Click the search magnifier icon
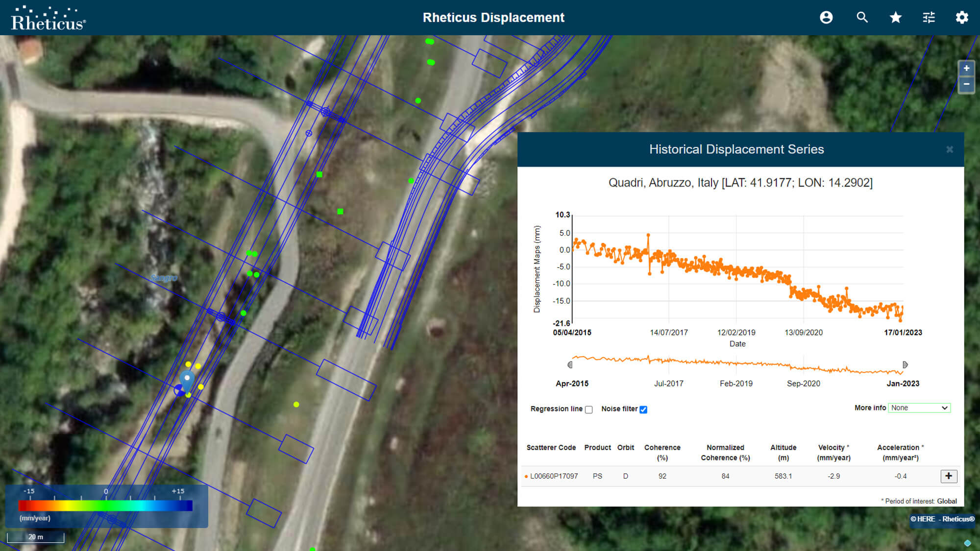The width and height of the screenshot is (980, 551). (x=862, y=18)
